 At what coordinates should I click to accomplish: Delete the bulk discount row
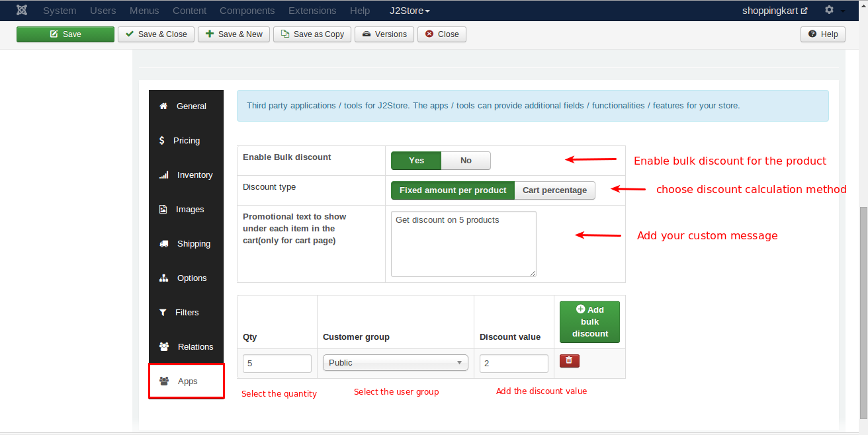(569, 361)
